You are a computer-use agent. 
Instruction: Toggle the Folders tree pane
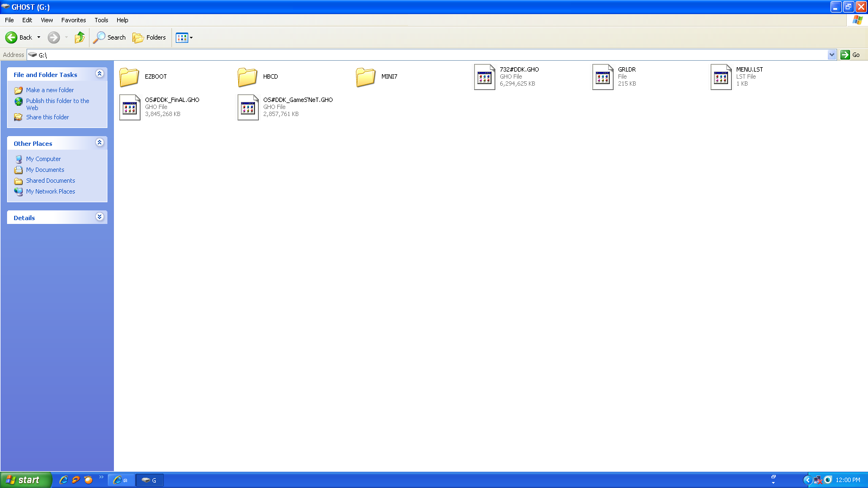click(149, 37)
